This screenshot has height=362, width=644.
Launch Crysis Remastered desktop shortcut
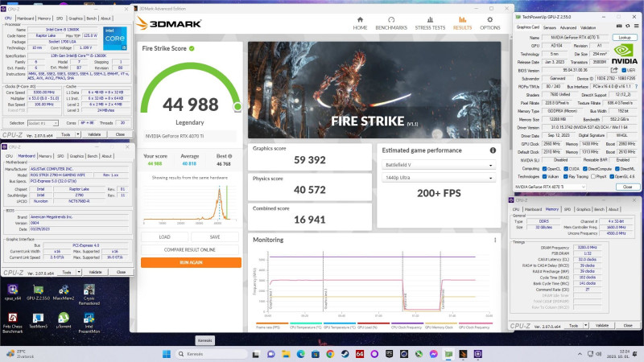(x=89, y=294)
